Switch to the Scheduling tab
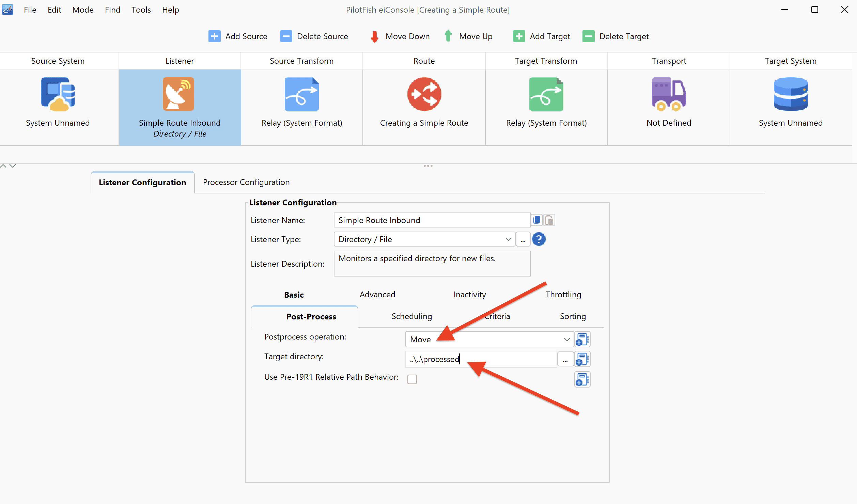Image resolution: width=857 pixels, height=504 pixels. pos(412,316)
